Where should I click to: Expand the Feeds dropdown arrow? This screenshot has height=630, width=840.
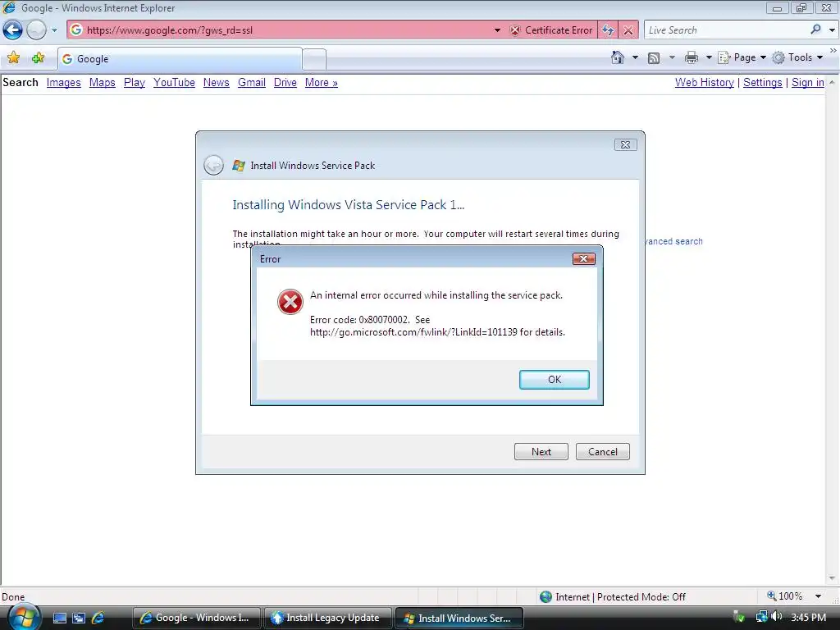(x=672, y=57)
